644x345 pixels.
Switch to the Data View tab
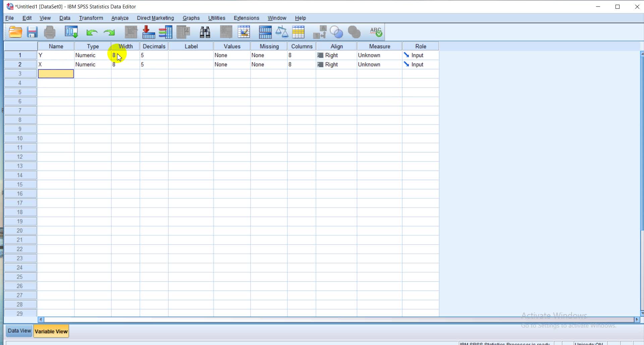[x=19, y=331]
